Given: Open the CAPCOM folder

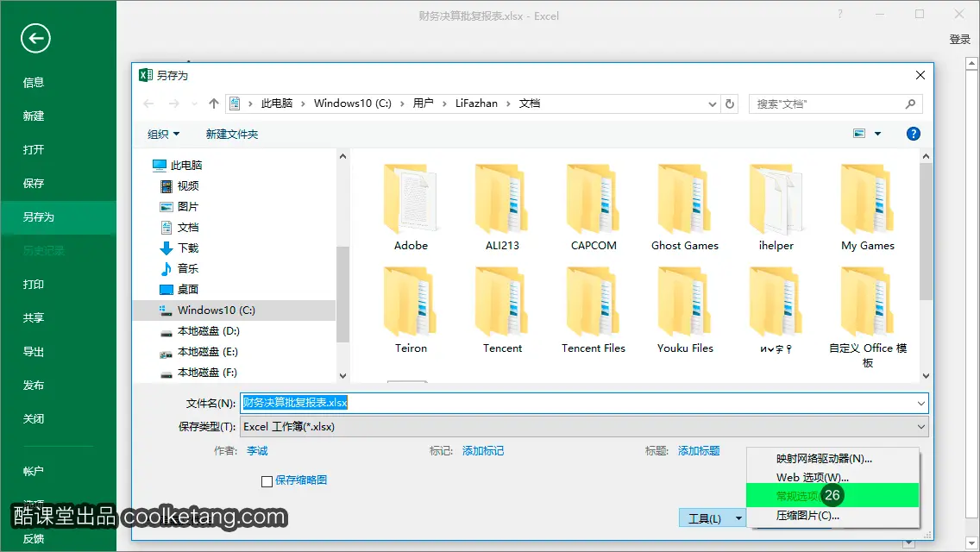Looking at the screenshot, I should [594, 208].
